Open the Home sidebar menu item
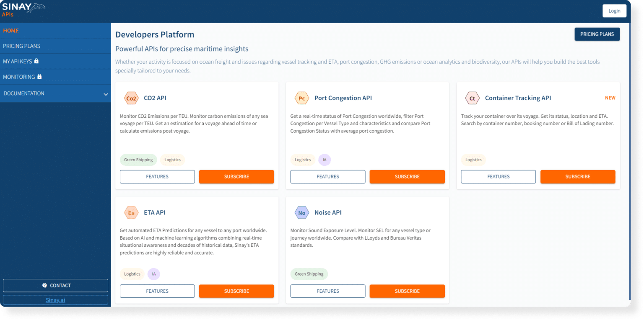This screenshot has height=320, width=644. [x=11, y=31]
